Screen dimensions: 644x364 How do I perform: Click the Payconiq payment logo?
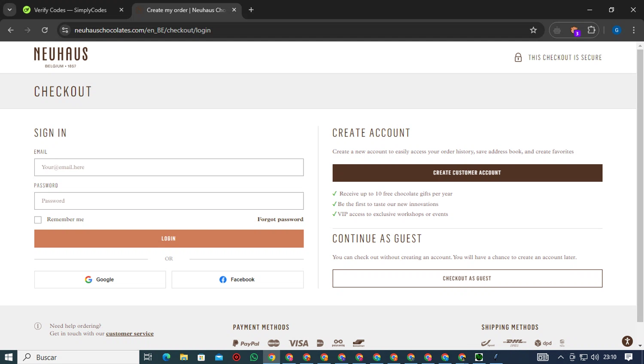click(x=338, y=343)
